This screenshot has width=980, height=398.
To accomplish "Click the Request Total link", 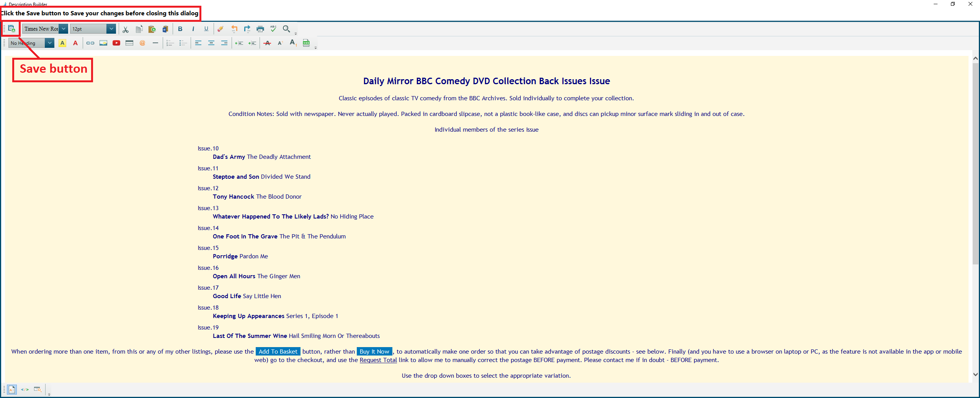I will coord(378,360).
